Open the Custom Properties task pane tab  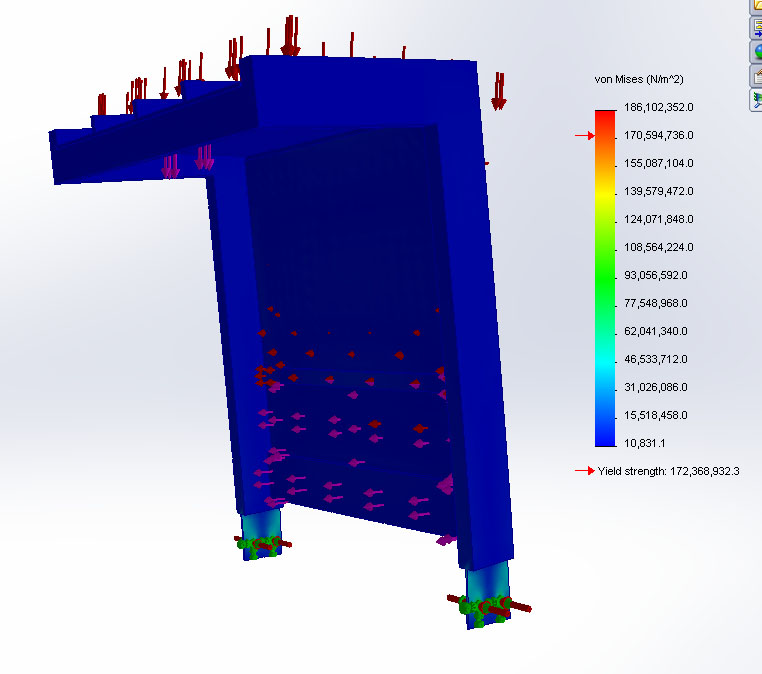click(x=757, y=76)
